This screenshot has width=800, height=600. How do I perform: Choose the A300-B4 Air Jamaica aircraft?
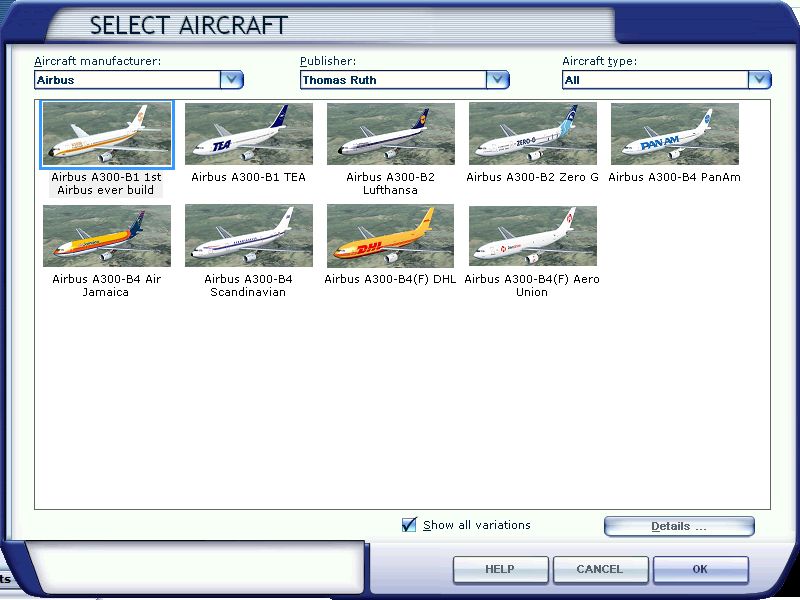coord(106,236)
